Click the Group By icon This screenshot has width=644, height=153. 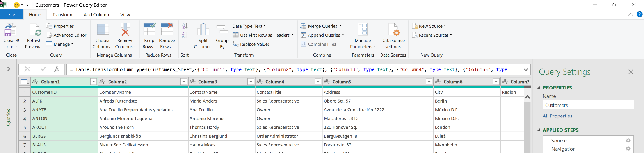(x=222, y=30)
